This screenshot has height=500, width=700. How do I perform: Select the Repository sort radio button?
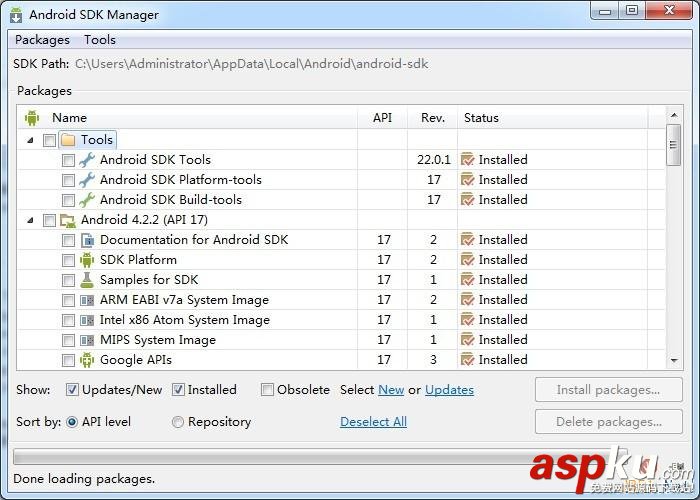pos(178,422)
